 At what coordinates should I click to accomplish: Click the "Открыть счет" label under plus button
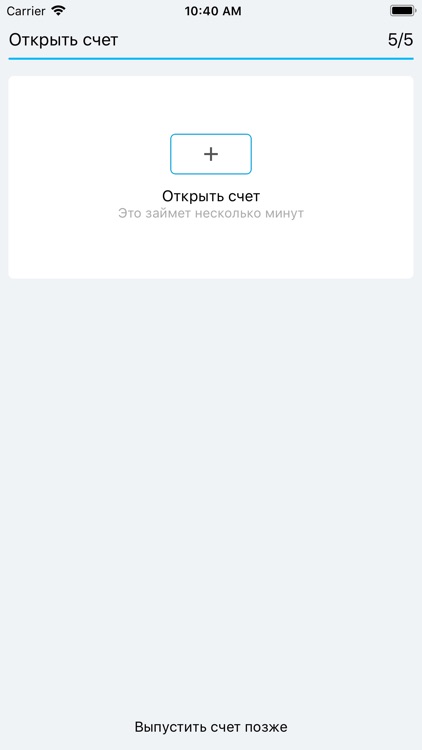pyautogui.click(x=211, y=196)
